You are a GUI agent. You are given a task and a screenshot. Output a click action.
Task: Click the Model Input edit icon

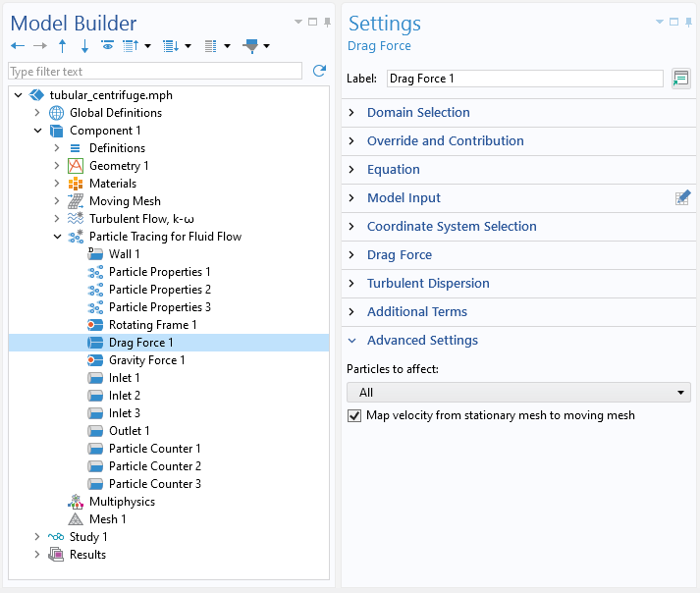coord(682,197)
